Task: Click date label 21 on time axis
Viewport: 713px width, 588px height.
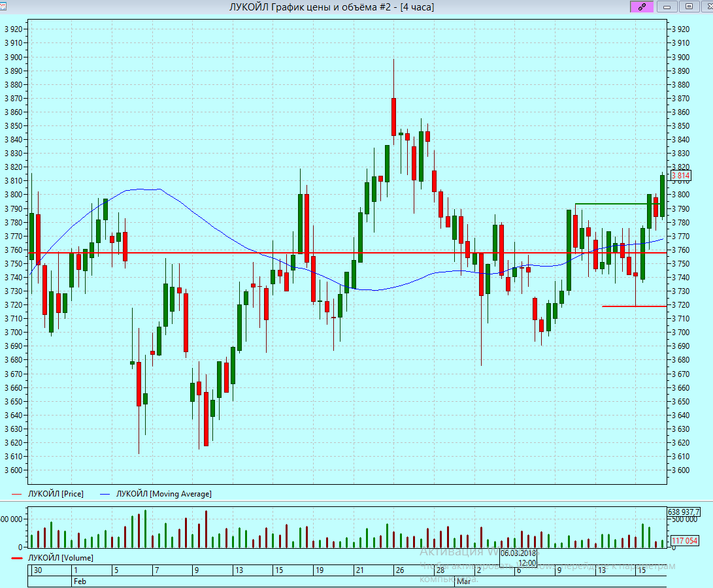Action: click(359, 570)
